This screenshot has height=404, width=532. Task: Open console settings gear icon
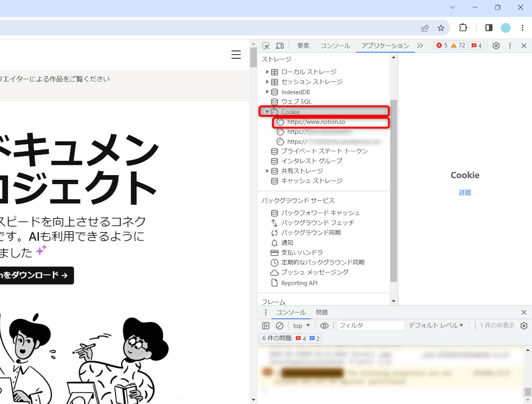[x=524, y=325]
